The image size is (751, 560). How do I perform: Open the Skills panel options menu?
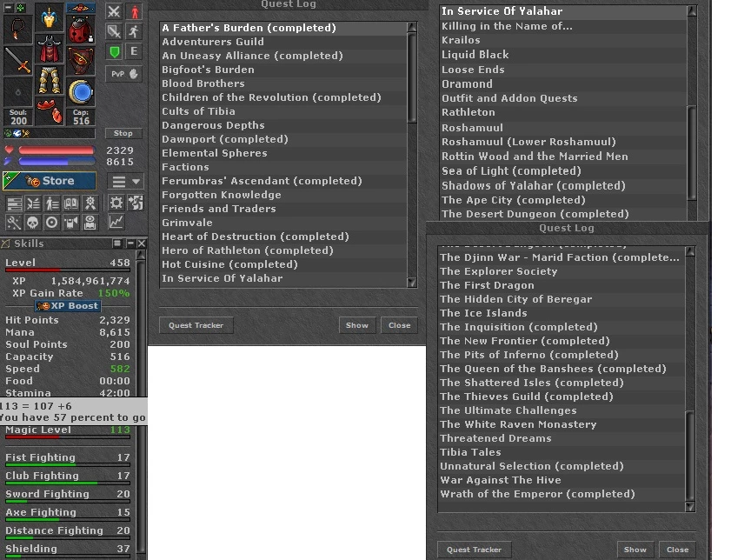[x=116, y=243]
